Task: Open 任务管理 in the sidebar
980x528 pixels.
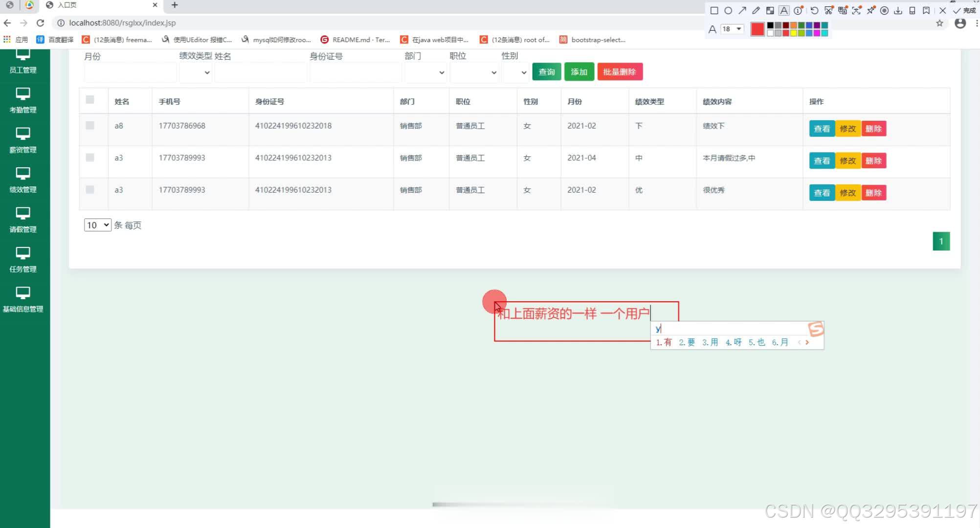Action: point(23,260)
